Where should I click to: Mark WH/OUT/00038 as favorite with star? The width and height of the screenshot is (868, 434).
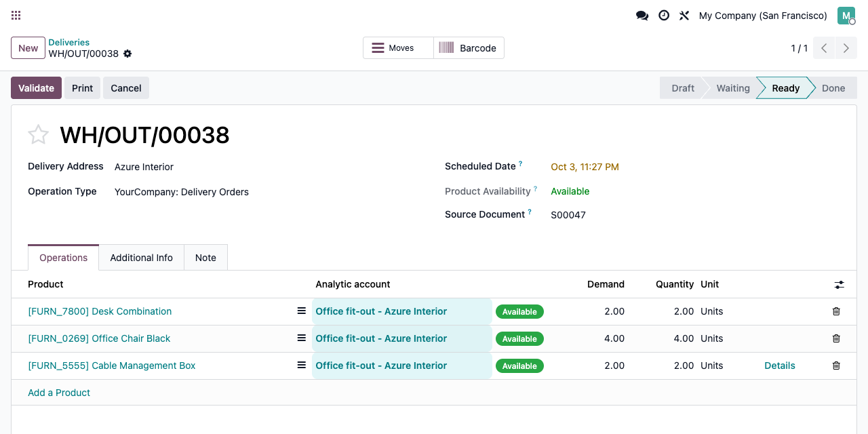(x=38, y=135)
